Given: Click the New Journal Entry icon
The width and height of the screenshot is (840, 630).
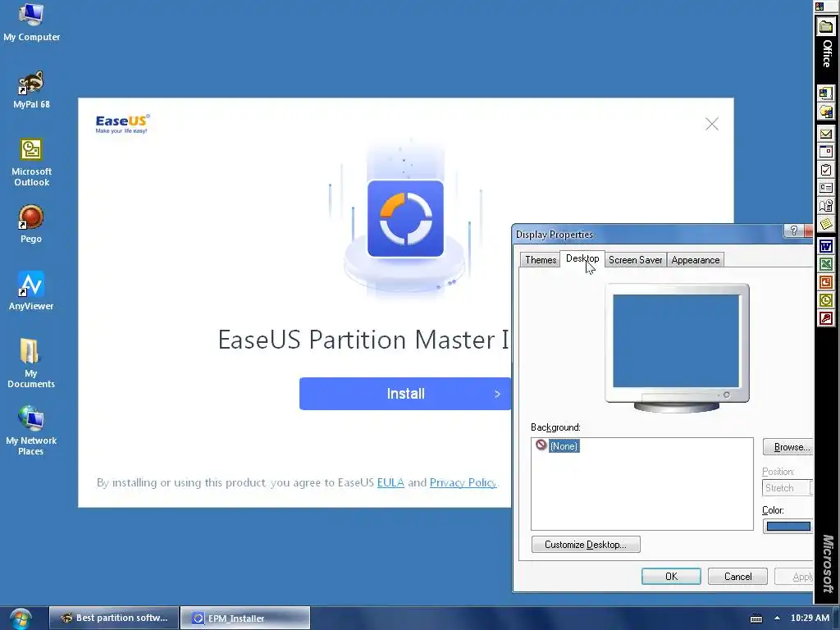Looking at the screenshot, I should pos(826,206).
